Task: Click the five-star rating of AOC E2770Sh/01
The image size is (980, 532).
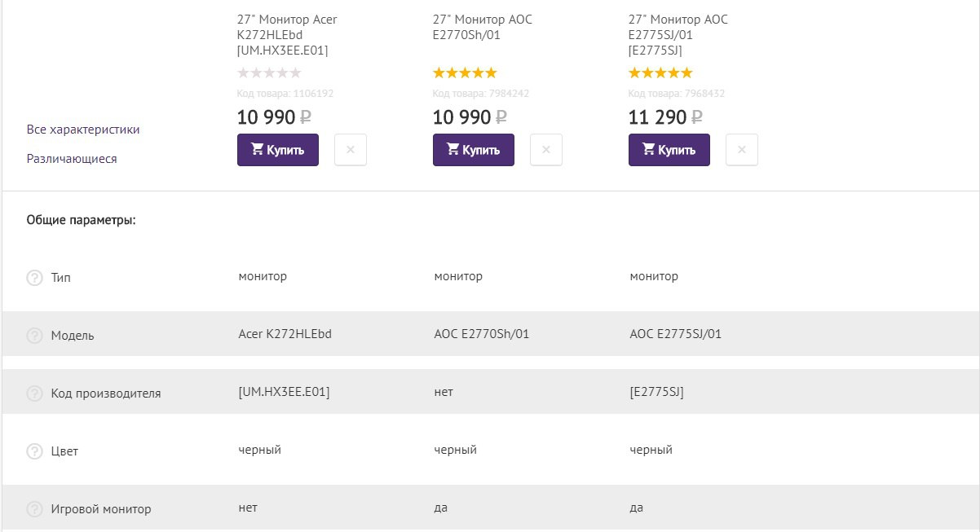Action: 465,73
